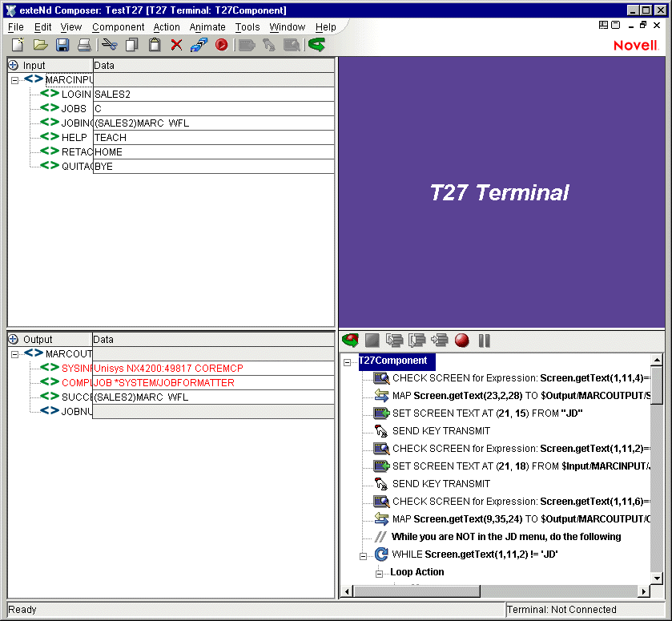Open the Animate menu
This screenshot has height=621, width=672.
point(207,27)
